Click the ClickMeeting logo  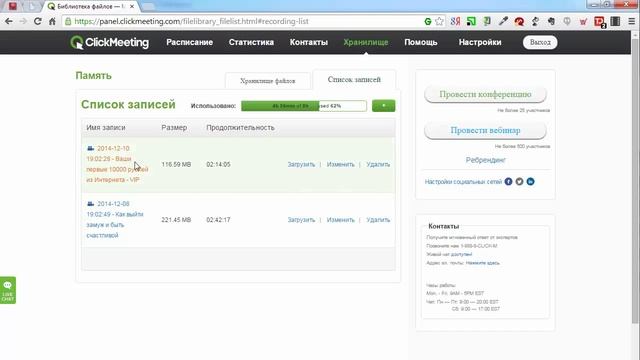[x=109, y=42]
